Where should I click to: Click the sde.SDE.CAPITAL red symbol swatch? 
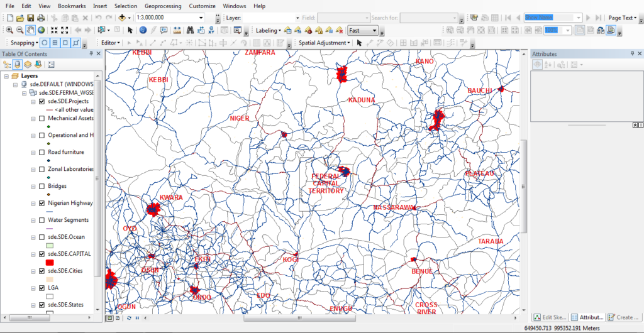(50, 263)
